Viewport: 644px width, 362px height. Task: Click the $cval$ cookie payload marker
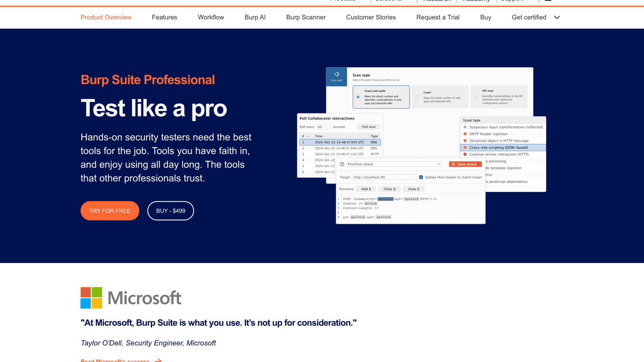pyautogui.click(x=371, y=204)
